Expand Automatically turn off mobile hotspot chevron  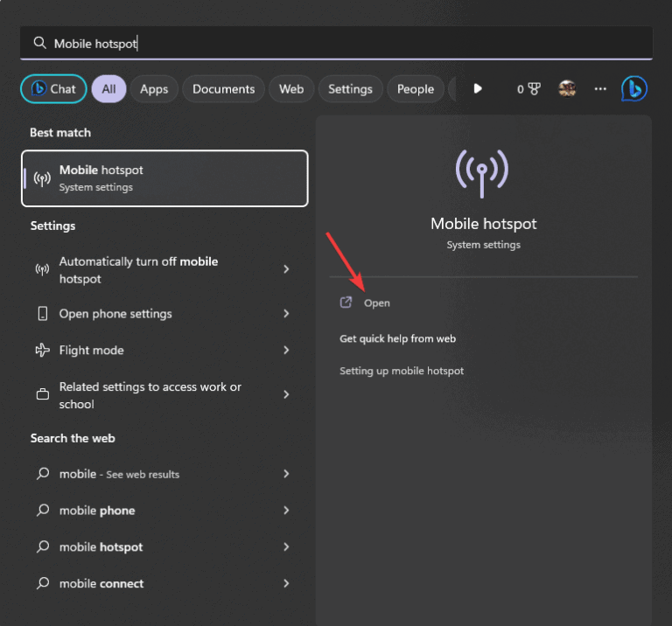click(x=286, y=269)
